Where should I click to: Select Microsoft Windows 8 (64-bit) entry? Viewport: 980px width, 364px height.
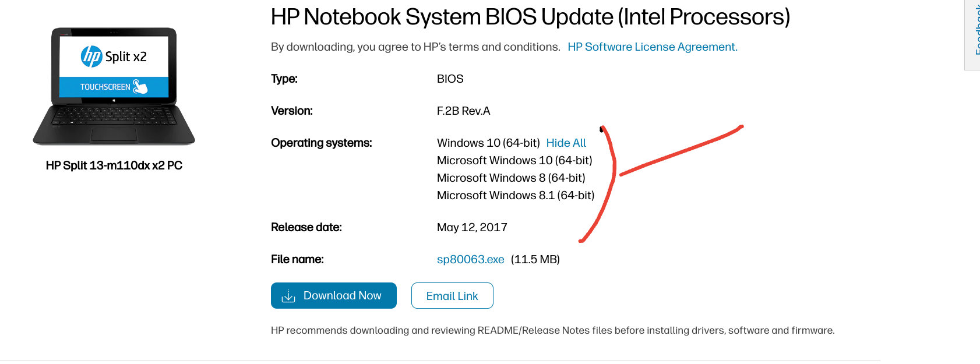coord(512,178)
